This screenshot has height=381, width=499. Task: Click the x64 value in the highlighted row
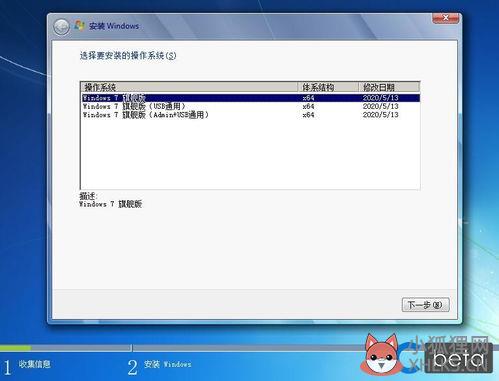point(308,98)
